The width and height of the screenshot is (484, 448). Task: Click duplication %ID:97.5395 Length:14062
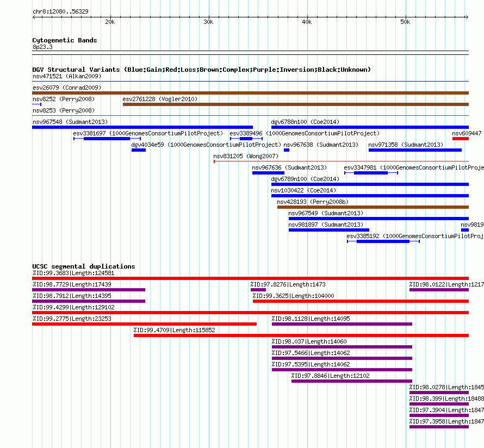click(342, 370)
